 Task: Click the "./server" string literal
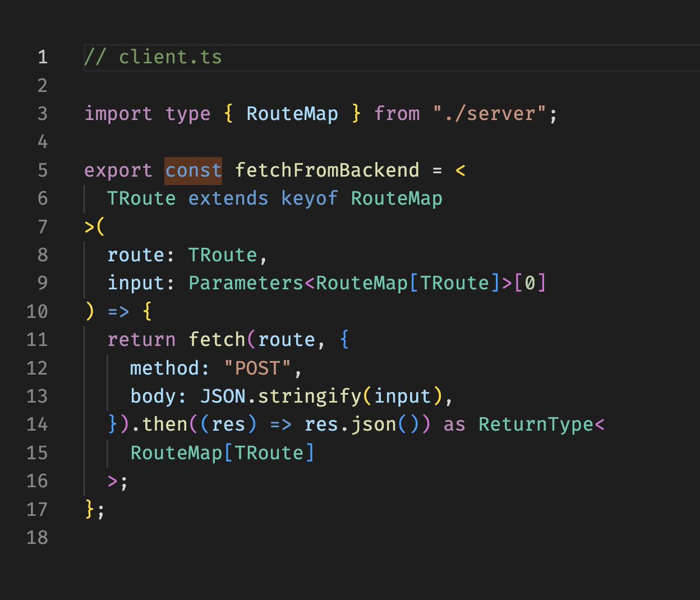point(490,113)
